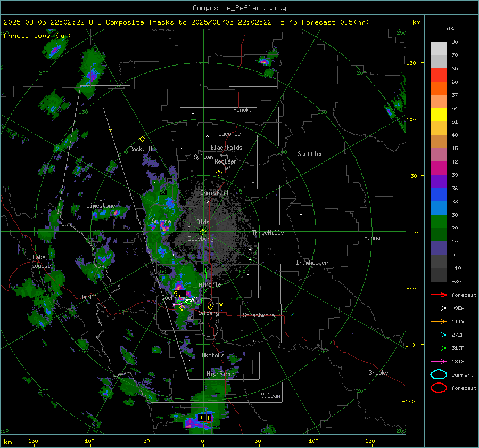
Task: Click the Lacombe city label
Action: [229, 134]
